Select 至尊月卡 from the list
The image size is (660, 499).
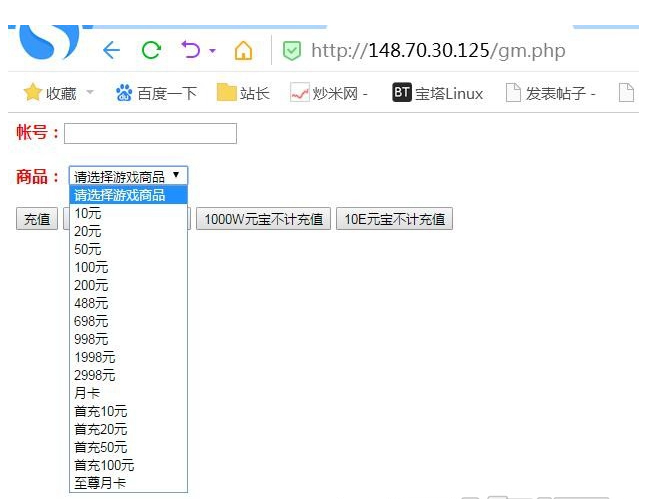click(x=100, y=483)
